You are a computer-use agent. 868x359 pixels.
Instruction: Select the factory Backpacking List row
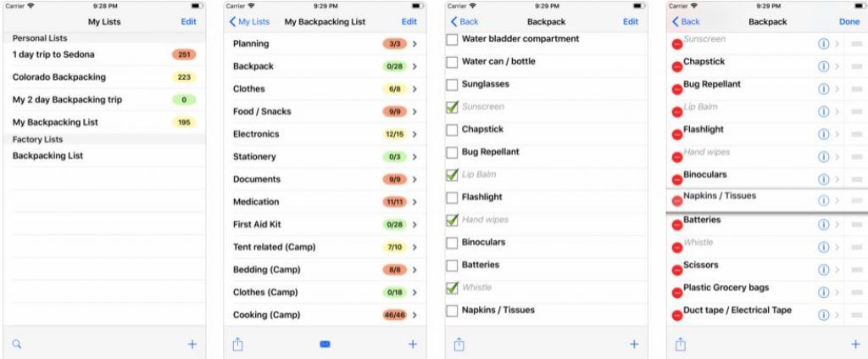[x=104, y=155]
